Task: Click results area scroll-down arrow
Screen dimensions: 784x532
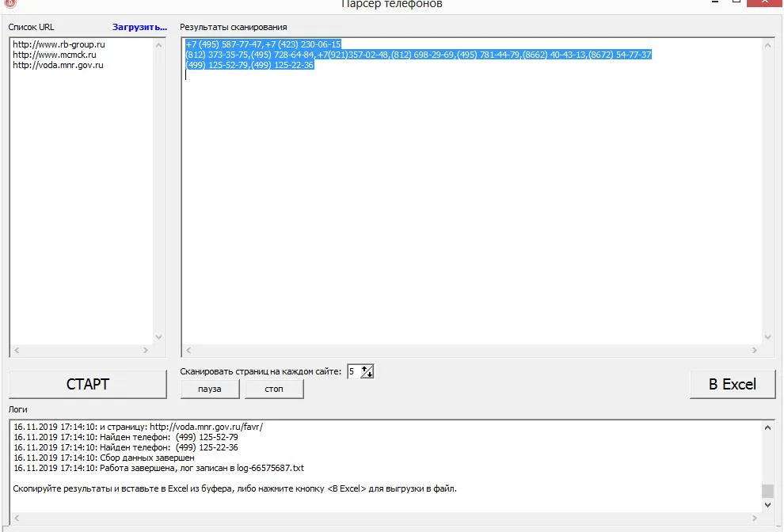Action: (767, 337)
